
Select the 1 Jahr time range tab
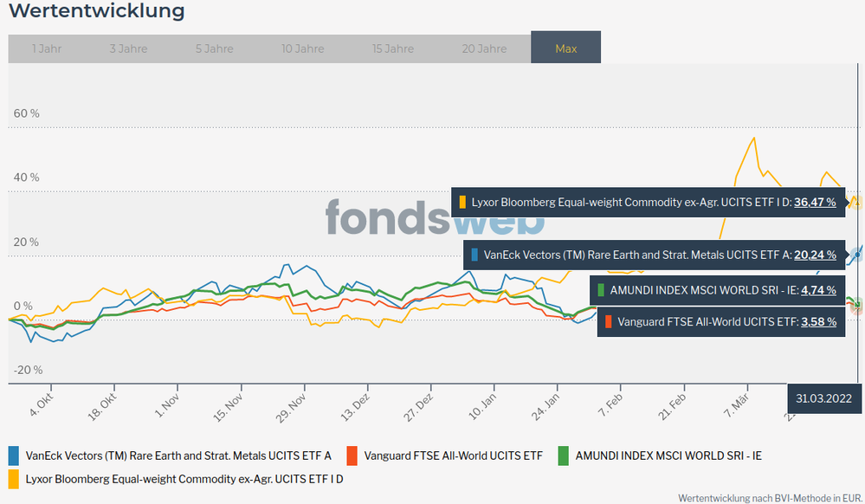[x=47, y=48]
